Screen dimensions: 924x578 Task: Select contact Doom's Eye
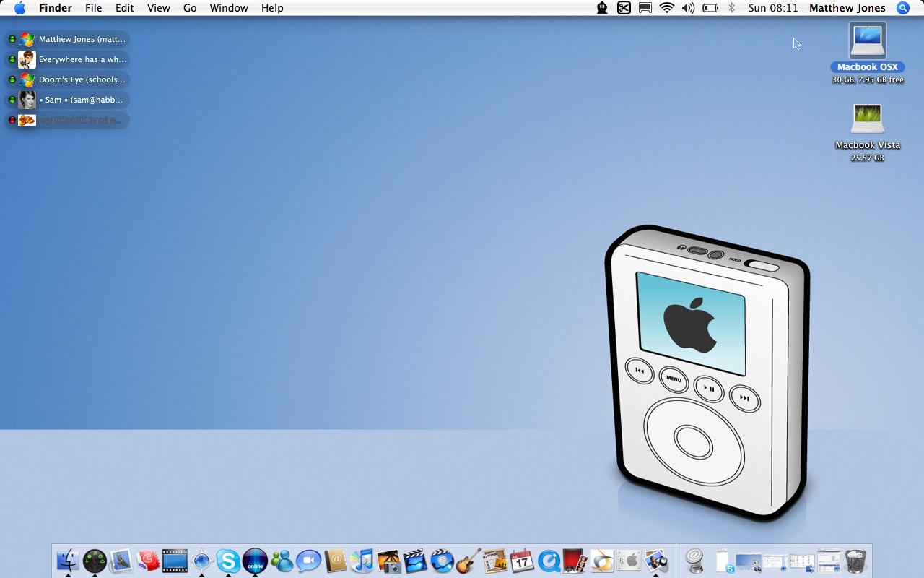(67, 79)
